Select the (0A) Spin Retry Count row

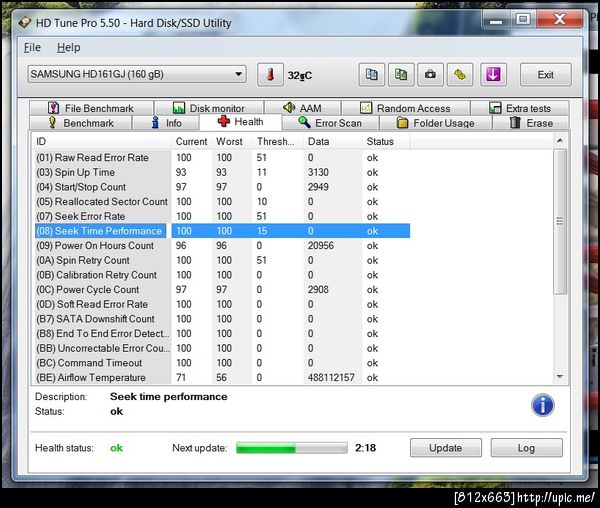222,260
